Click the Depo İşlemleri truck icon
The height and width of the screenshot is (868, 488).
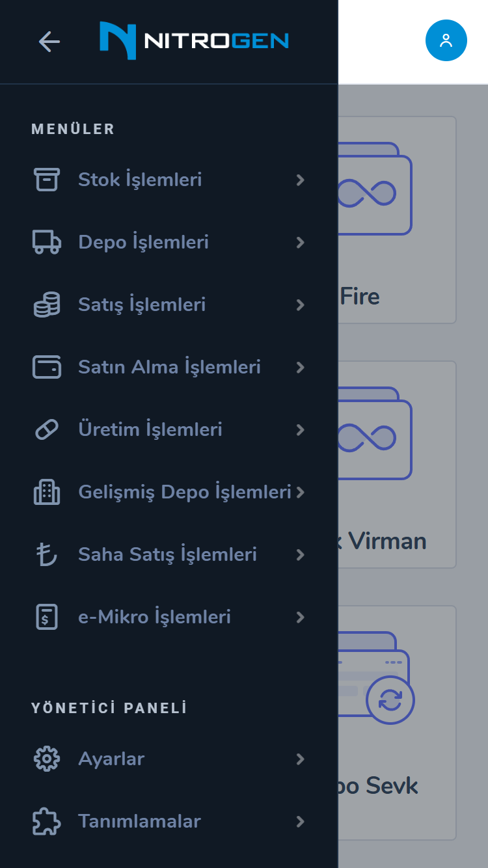pyautogui.click(x=46, y=242)
